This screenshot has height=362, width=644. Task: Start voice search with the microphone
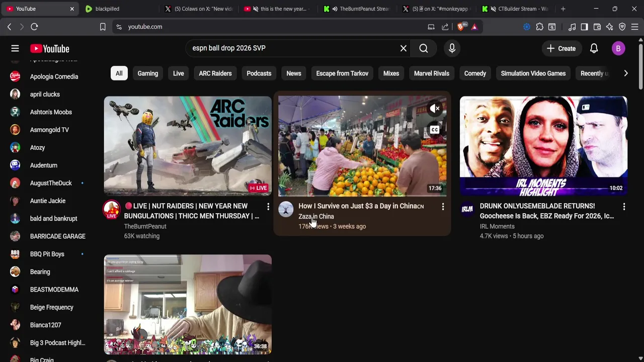pyautogui.click(x=452, y=48)
